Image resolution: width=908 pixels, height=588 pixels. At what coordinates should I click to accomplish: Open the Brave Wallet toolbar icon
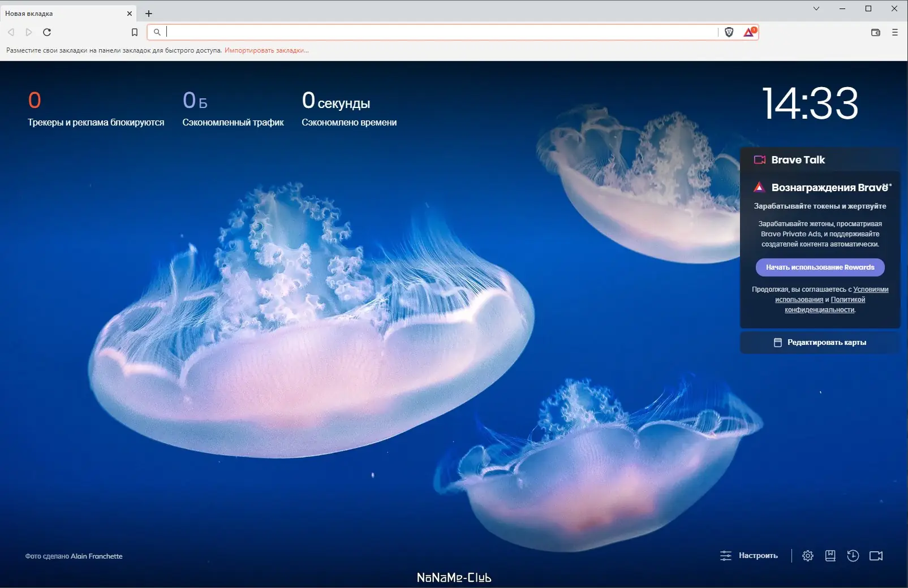pos(876,32)
